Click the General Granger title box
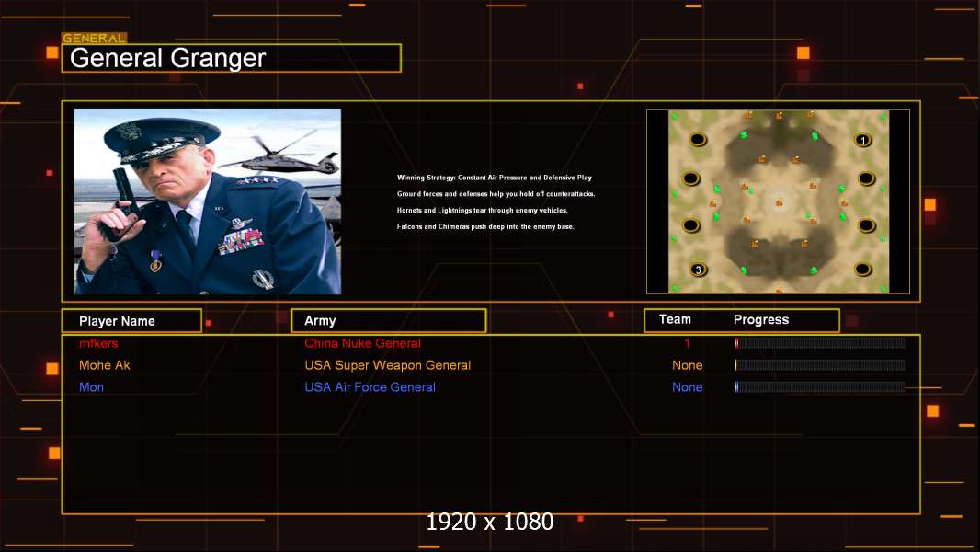The width and height of the screenshot is (980, 552). [x=232, y=58]
